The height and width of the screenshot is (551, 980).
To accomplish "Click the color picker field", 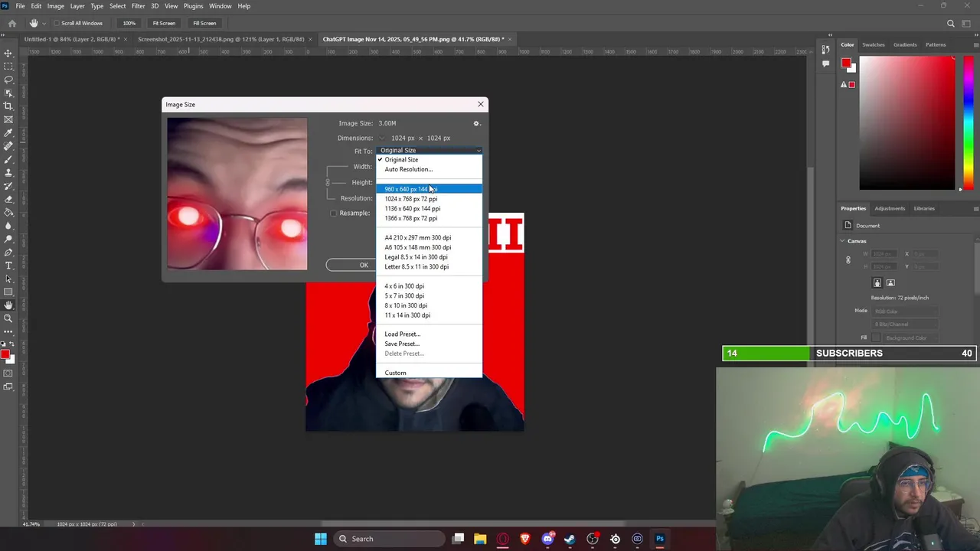I will tap(908, 122).
